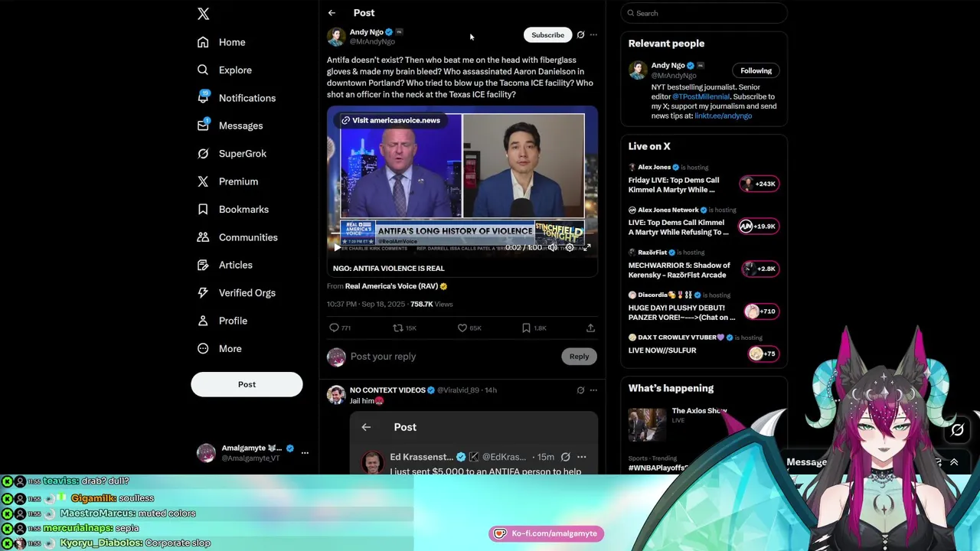Go back using the Post header arrow

(332, 13)
